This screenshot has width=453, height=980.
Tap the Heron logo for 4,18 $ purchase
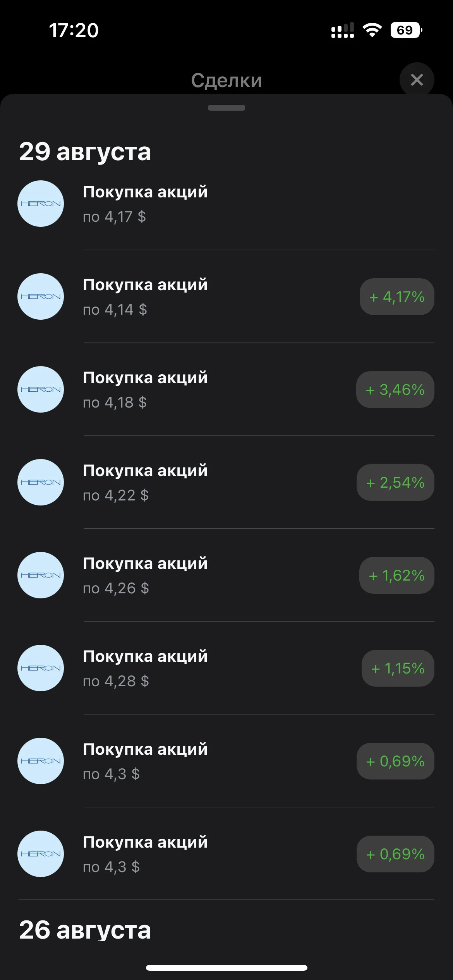[41, 389]
